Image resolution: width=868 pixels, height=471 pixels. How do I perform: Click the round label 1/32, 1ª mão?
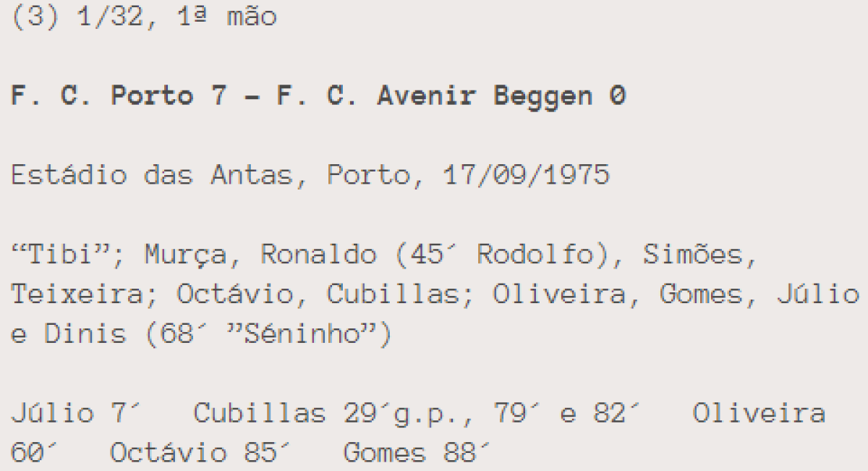176,17
